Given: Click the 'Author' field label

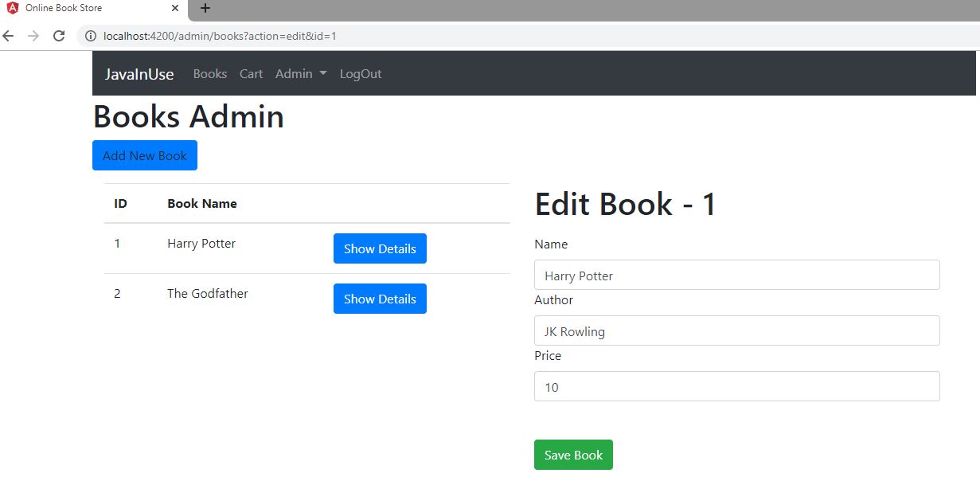Looking at the screenshot, I should pyautogui.click(x=554, y=299).
